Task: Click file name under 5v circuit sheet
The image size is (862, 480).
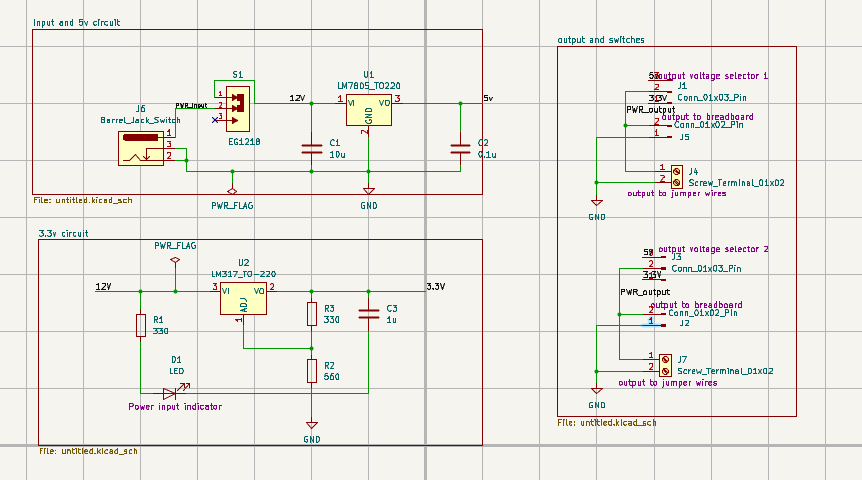Action: coord(83,200)
